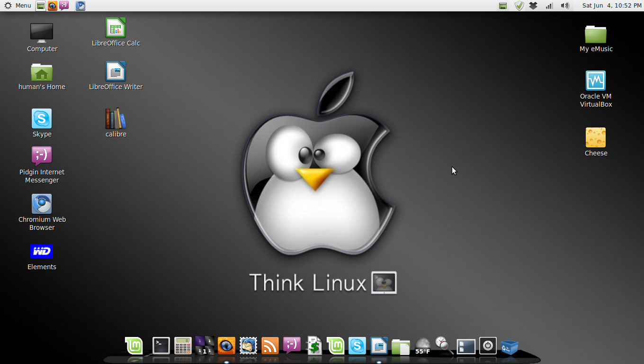This screenshot has width=644, height=364.
Task: Click the workspace switcher in the dock
Action: [205, 346]
